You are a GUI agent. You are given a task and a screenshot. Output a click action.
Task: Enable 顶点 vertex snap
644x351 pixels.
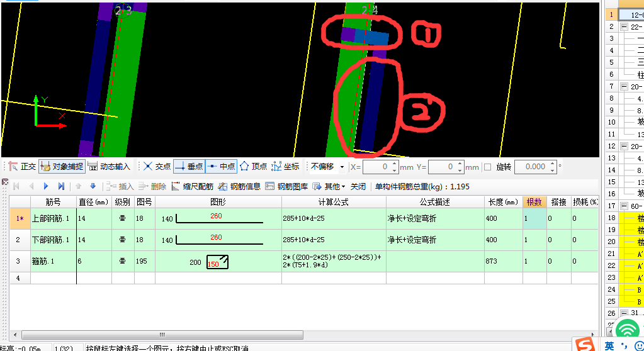pyautogui.click(x=254, y=166)
